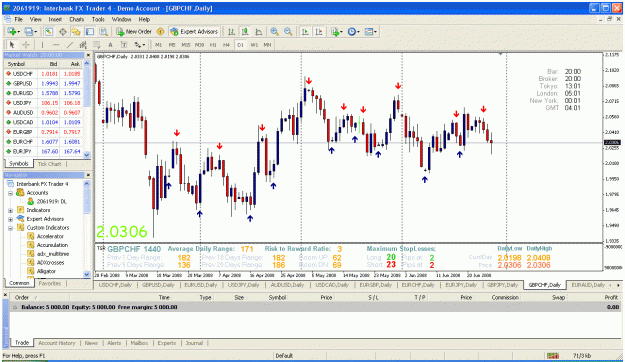Image resolution: width=625 pixels, height=362 pixels.
Task: Select the Fibonacci retracement tool
Action: pyautogui.click(x=96, y=45)
